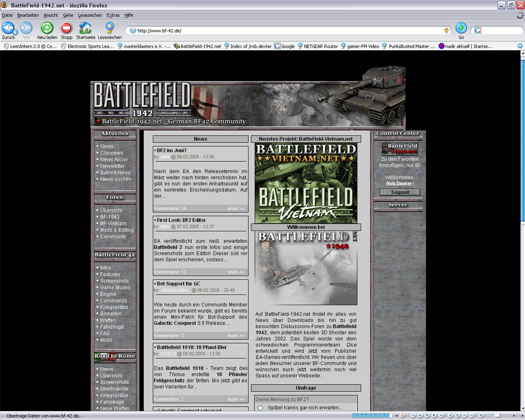Open the LeenIntern 2.0 bookmark
This screenshot has height=420, width=525.
pos(30,47)
